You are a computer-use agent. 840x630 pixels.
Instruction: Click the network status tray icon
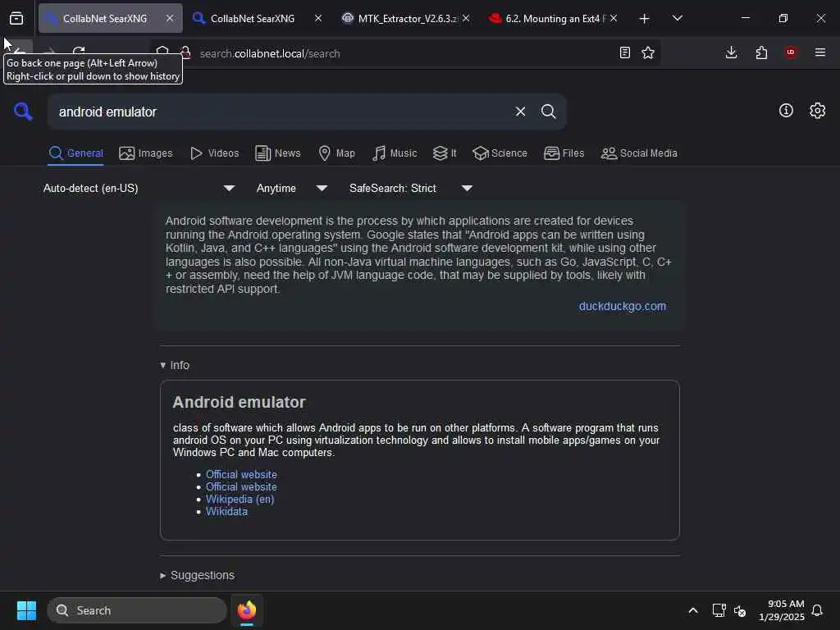(x=719, y=610)
